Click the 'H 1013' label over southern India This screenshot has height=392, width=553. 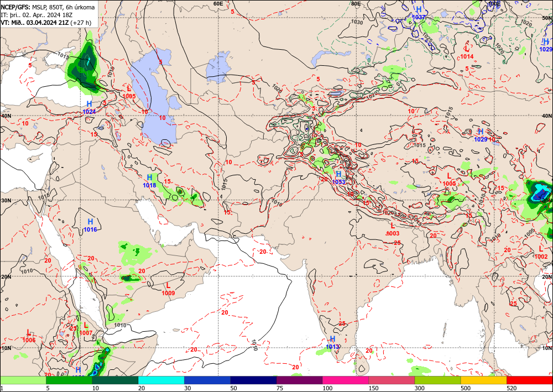(332, 343)
